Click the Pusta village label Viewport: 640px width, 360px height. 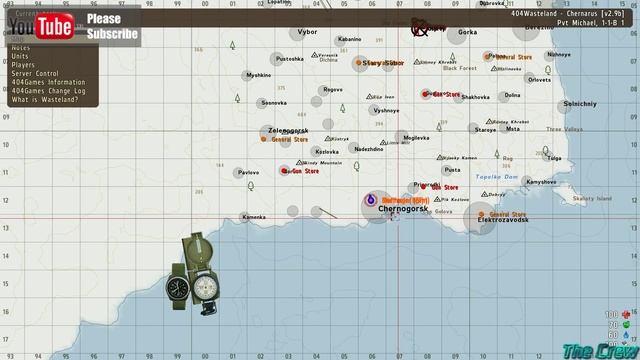pyautogui.click(x=452, y=170)
